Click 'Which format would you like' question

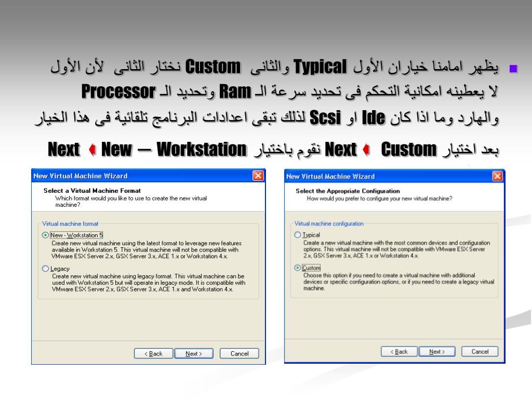pos(131,202)
